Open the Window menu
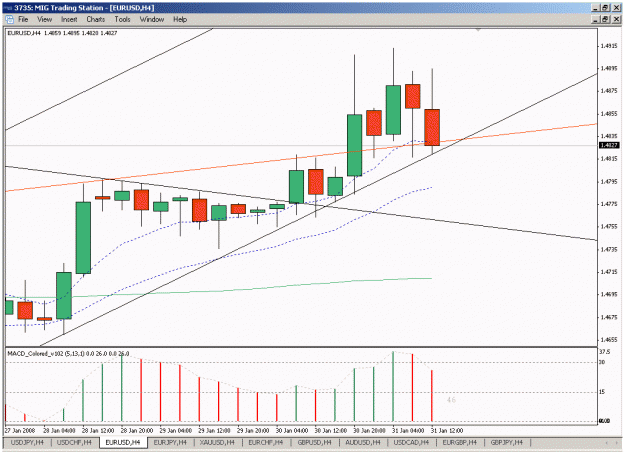The height and width of the screenshot is (452, 625). 152,20
